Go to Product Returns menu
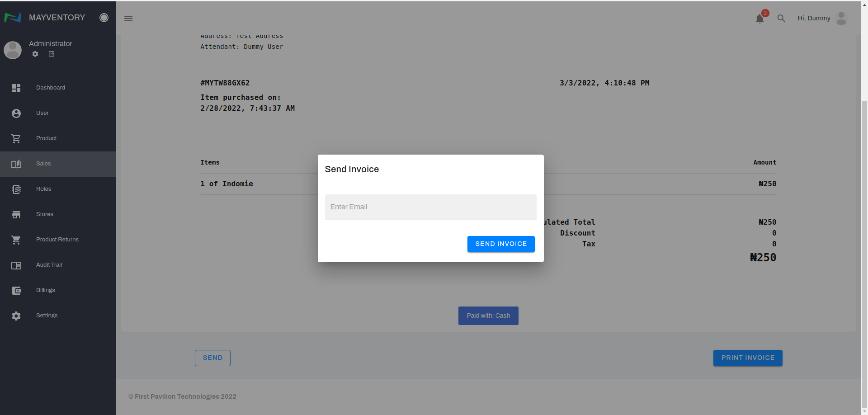This screenshot has height=415, width=868. coord(57,240)
